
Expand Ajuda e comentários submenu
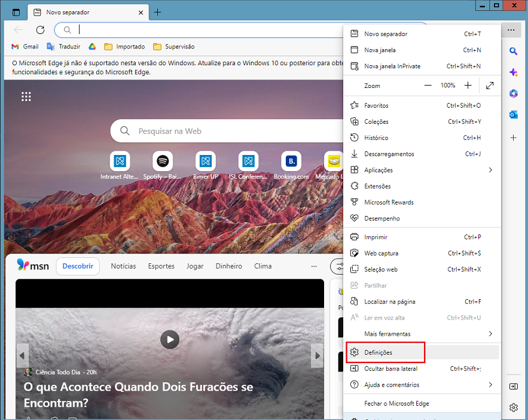pos(490,385)
